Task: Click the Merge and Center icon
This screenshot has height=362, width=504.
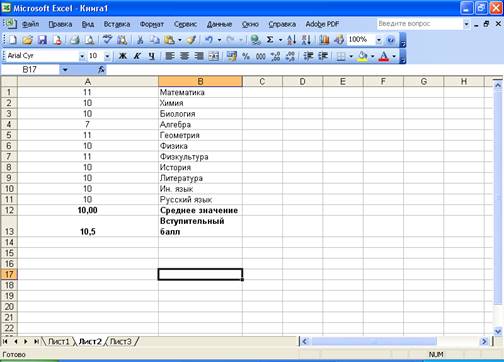Action: pos(214,56)
